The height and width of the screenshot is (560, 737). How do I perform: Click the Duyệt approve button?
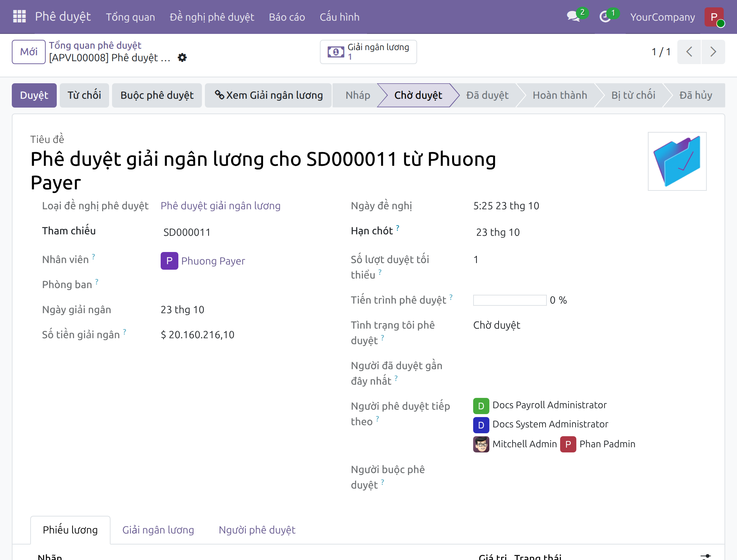(34, 95)
